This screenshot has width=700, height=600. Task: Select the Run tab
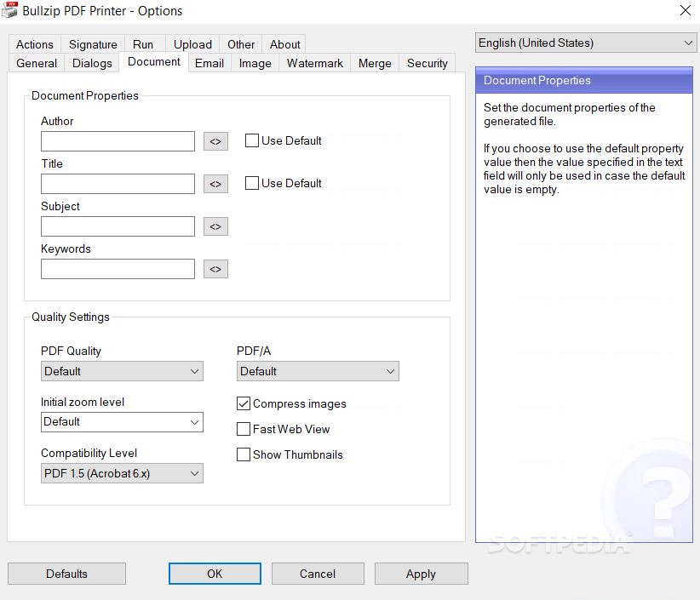pos(143,44)
